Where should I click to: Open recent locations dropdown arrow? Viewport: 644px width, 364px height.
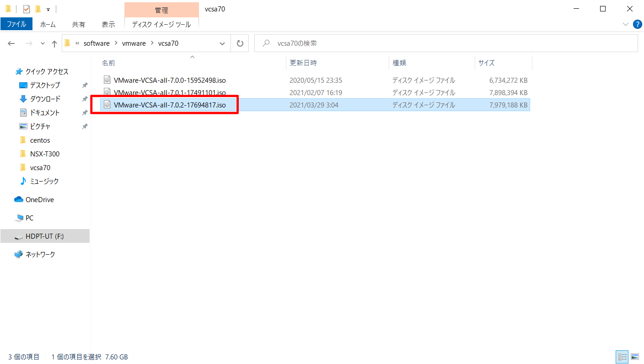[x=43, y=43]
